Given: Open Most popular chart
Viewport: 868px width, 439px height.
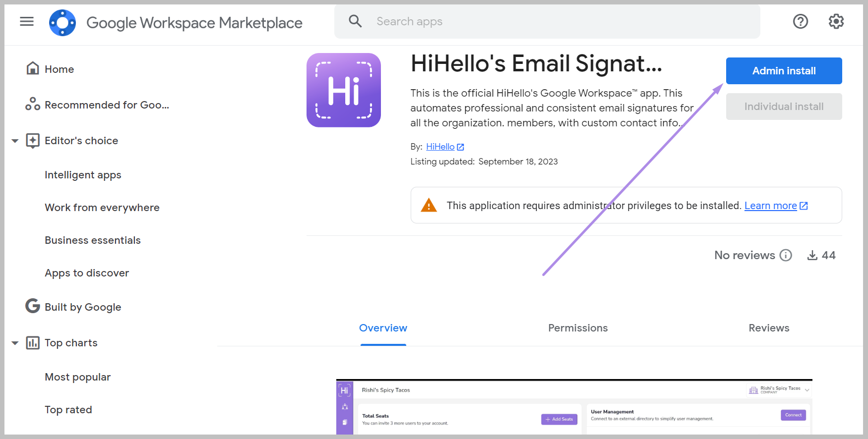Looking at the screenshot, I should click(x=77, y=377).
